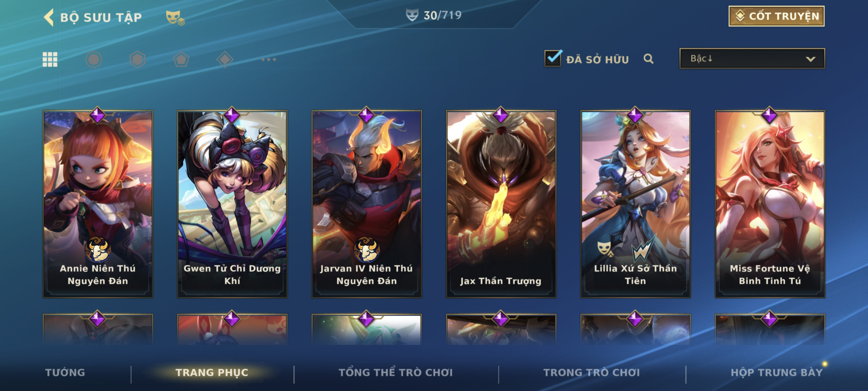Click the Cốt Truyện button
The width and height of the screenshot is (868, 391).
pyautogui.click(x=776, y=16)
